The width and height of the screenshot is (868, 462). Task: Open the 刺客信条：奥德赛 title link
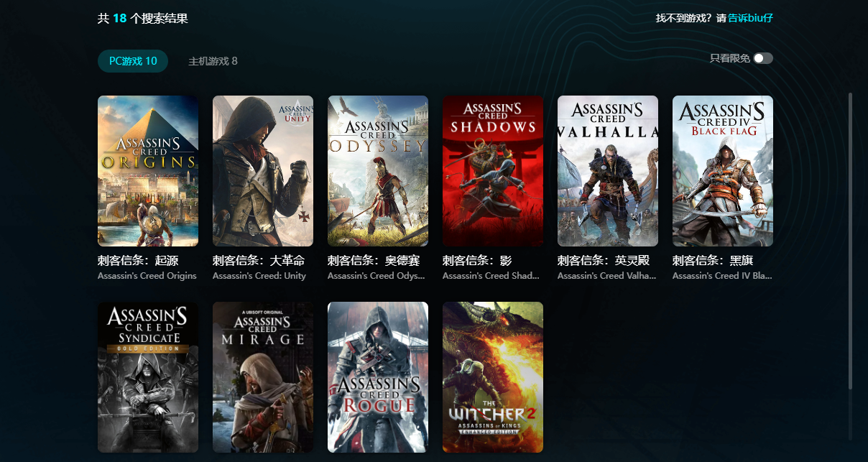pyautogui.click(x=374, y=260)
